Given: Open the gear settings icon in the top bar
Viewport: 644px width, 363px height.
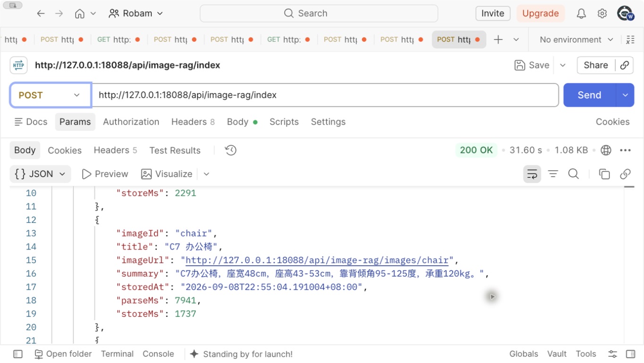Looking at the screenshot, I should 602,14.
